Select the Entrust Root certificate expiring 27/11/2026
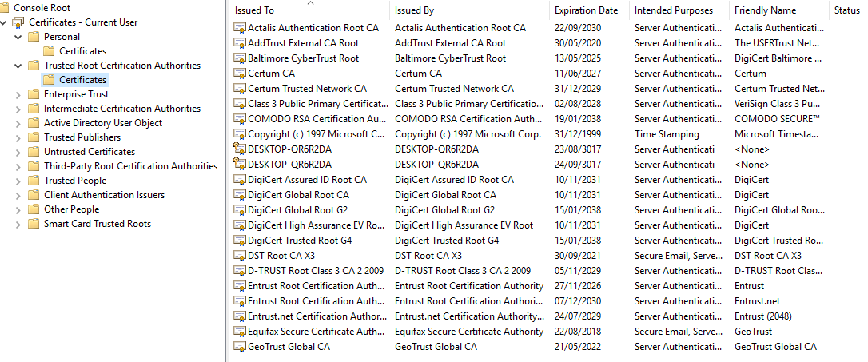The height and width of the screenshot is (362, 868). point(316,286)
